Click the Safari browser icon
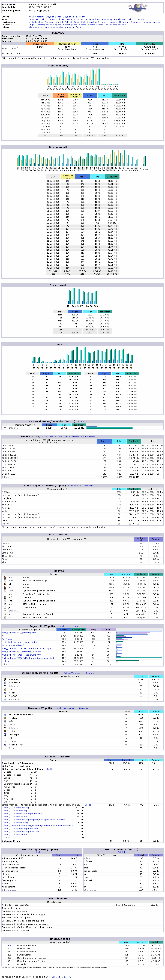The width and height of the screenshot is (165, 980). (x=5, y=721)
